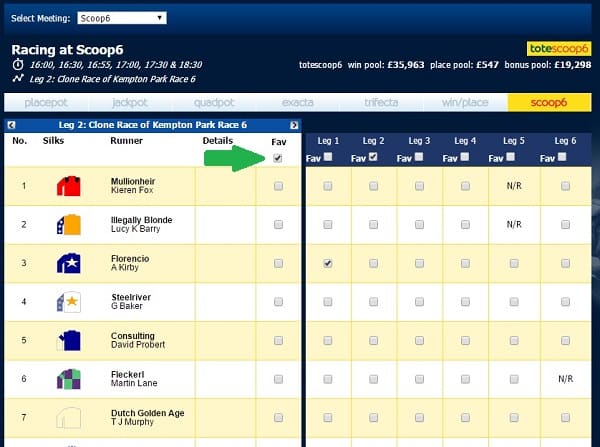Switch to the quadpot tab

point(214,103)
